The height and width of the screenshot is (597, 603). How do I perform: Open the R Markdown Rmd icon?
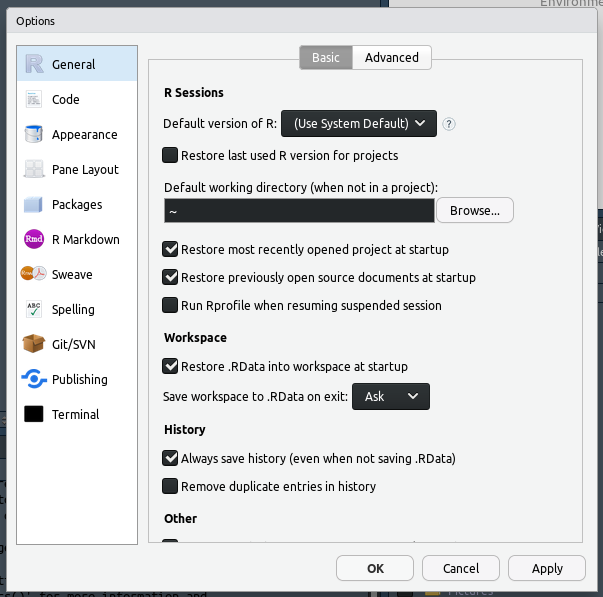(x=34, y=239)
